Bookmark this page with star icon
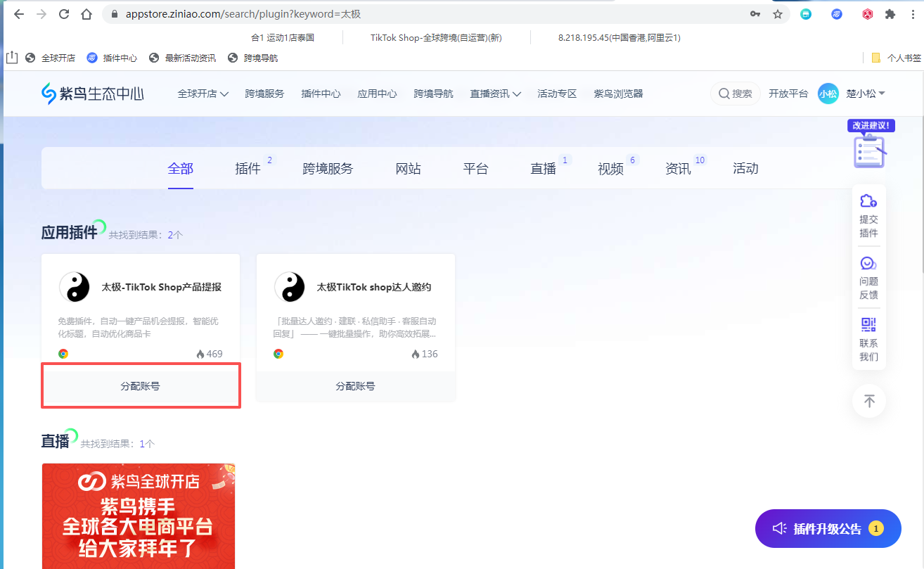 click(778, 14)
